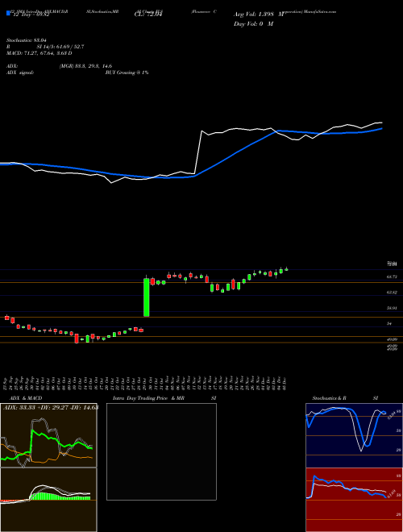This screenshot has width=403, height=532.
Task: Click the 54 price axis label
Action: pyautogui.click(x=389, y=324)
